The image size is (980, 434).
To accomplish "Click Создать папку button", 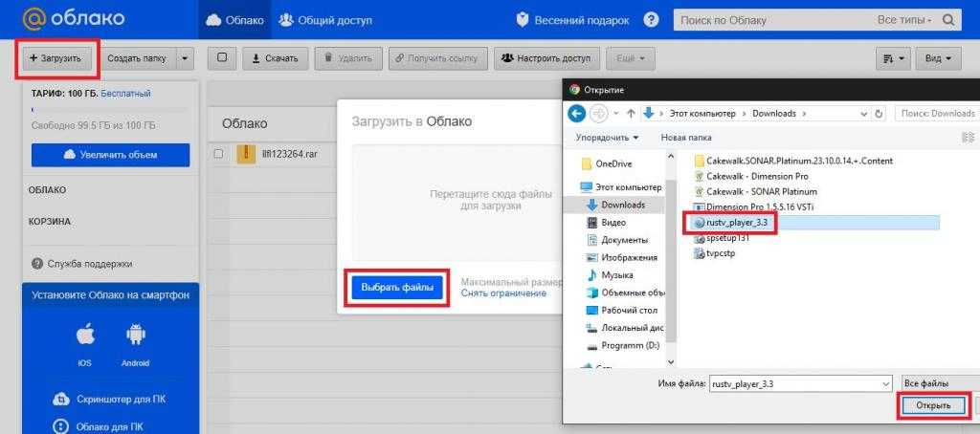I will (138, 58).
